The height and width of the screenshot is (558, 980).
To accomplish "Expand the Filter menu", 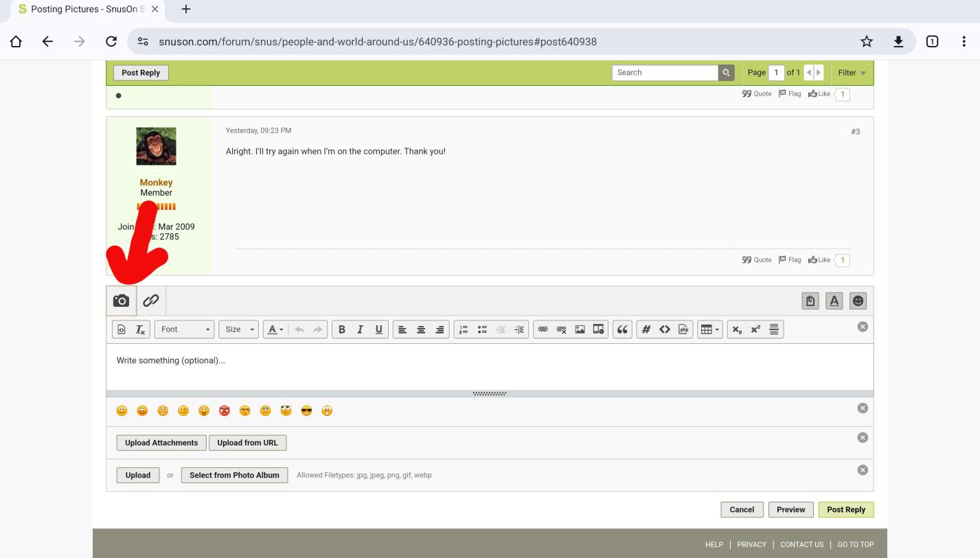I will tap(852, 73).
